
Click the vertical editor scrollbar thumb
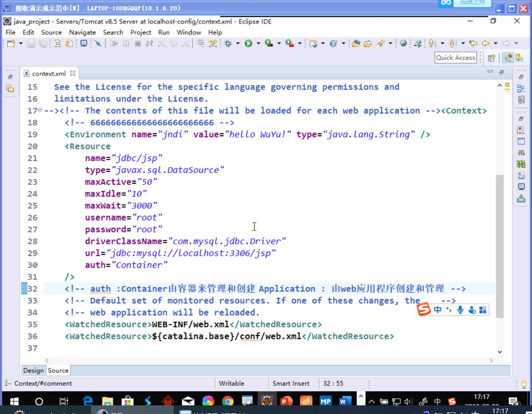point(499,246)
